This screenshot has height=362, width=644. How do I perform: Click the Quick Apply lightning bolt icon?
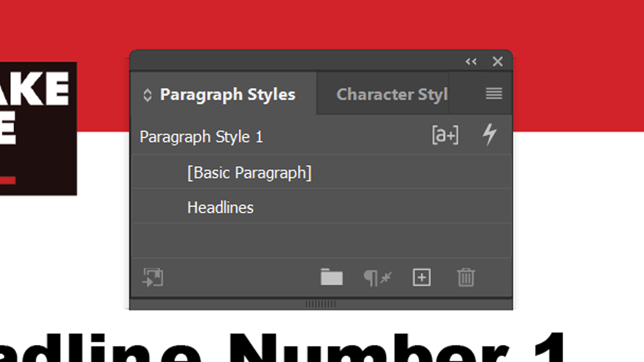pos(489,135)
